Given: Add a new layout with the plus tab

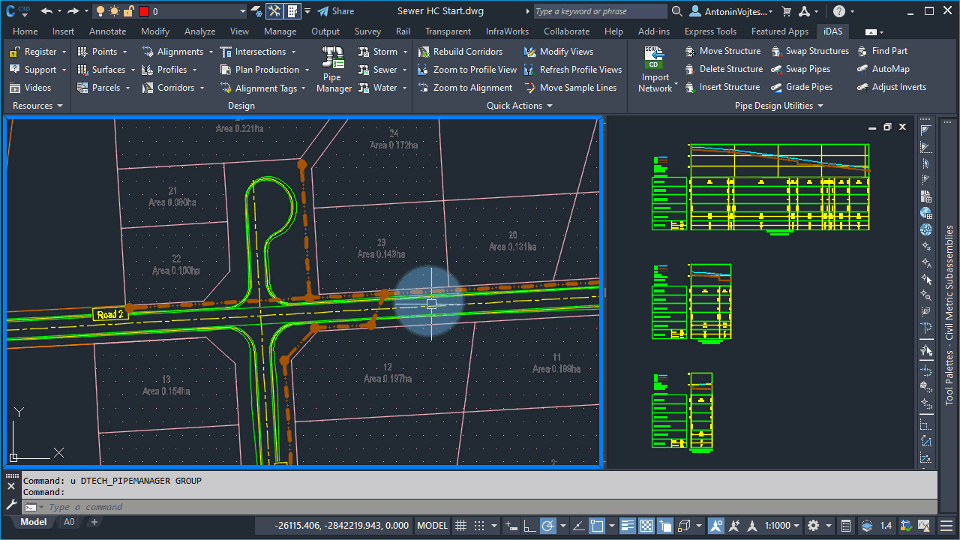Looking at the screenshot, I should click(x=94, y=522).
